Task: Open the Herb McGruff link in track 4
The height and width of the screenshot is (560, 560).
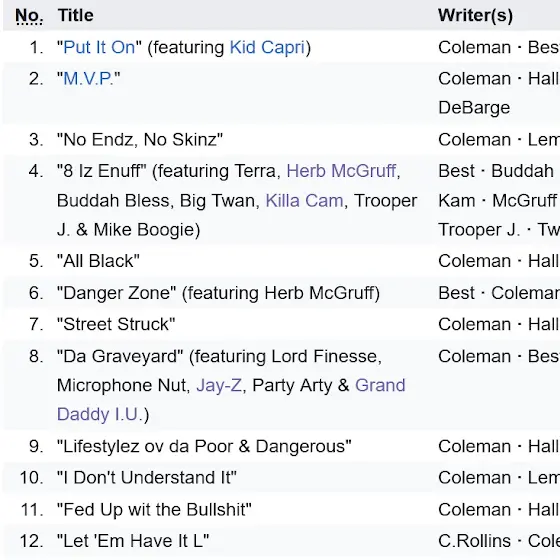Action: (341, 171)
